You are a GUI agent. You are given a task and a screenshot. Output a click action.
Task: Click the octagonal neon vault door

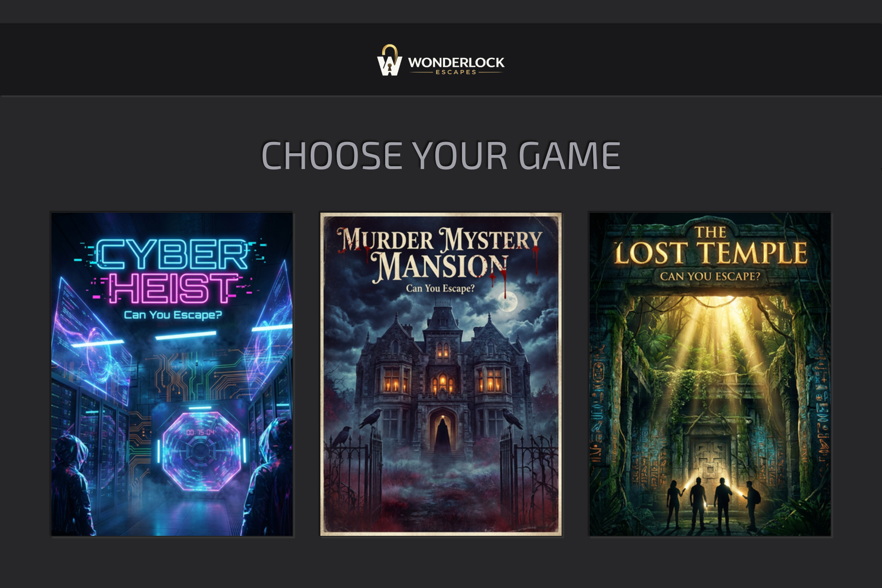click(201, 451)
